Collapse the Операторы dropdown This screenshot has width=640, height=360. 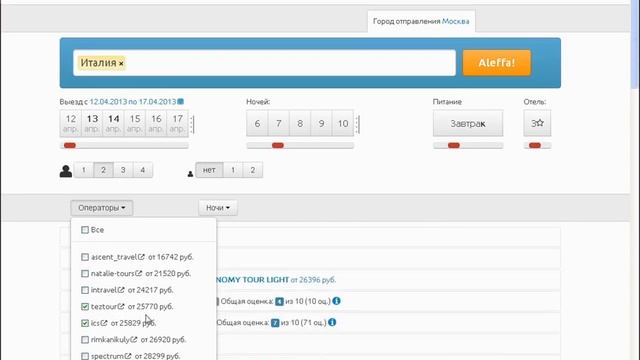tap(102, 208)
